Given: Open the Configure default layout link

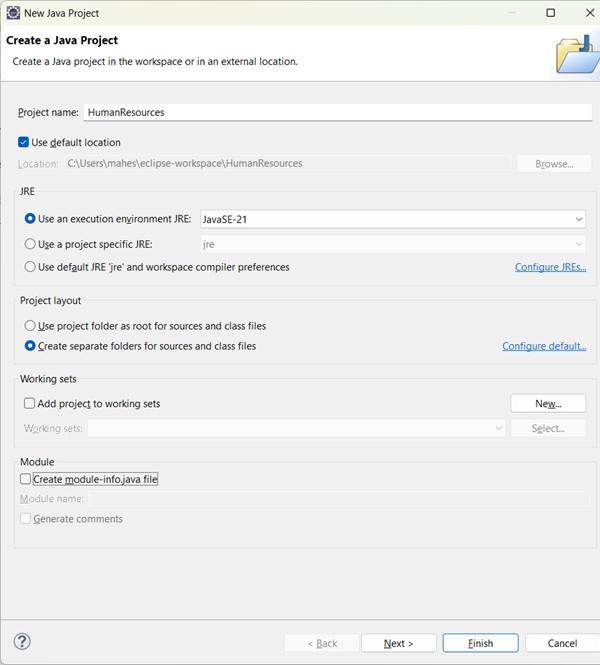Looking at the screenshot, I should 544,346.
